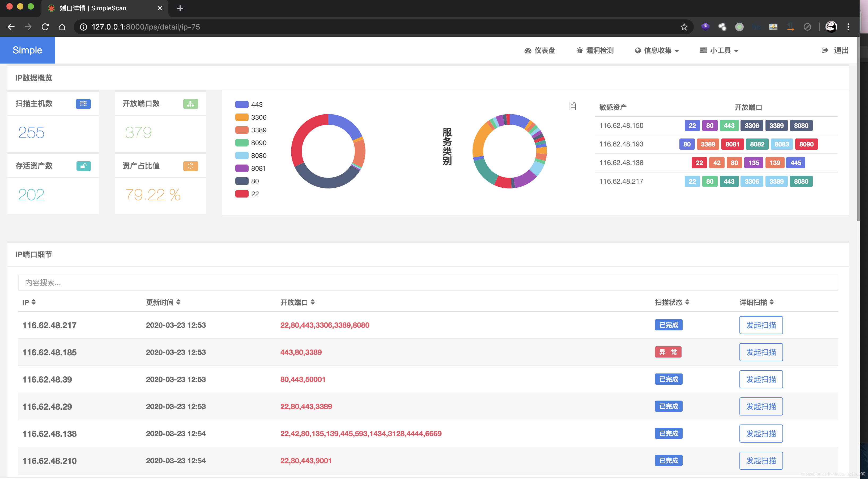Screen dimensions: 868x479
Task: Start scan for 116.62.48.185
Action: tap(761, 352)
